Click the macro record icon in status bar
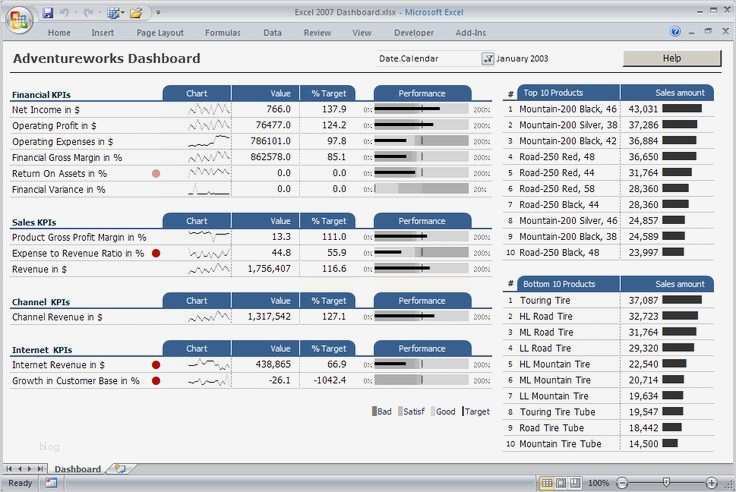The image size is (736, 492). (51, 483)
